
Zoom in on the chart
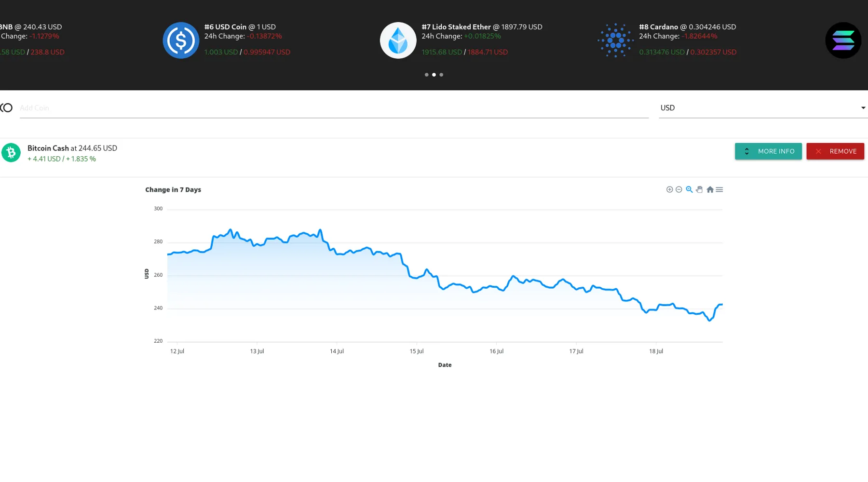[669, 189]
